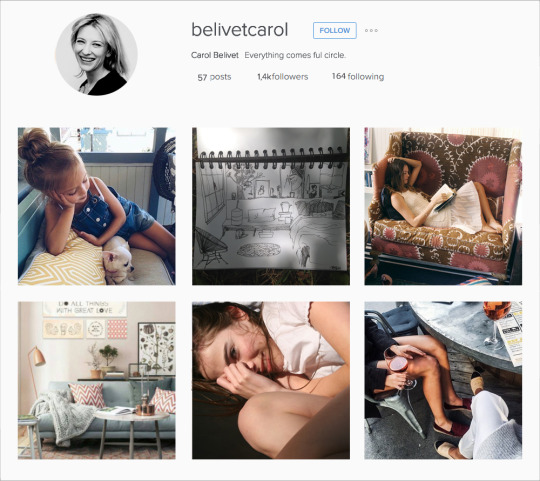This screenshot has height=481, width=540.
Task: Open the circular profile picture
Action: point(96,54)
